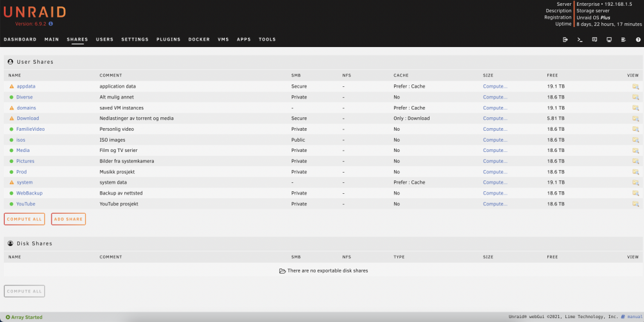Screen dimensions: 644x322
Task: Click the '5.81 TB' free value
Action: [556, 118]
